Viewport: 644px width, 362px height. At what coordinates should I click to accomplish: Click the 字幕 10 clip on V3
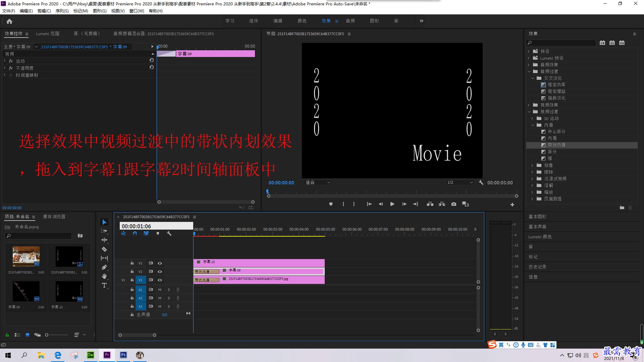pyautogui.click(x=259, y=263)
